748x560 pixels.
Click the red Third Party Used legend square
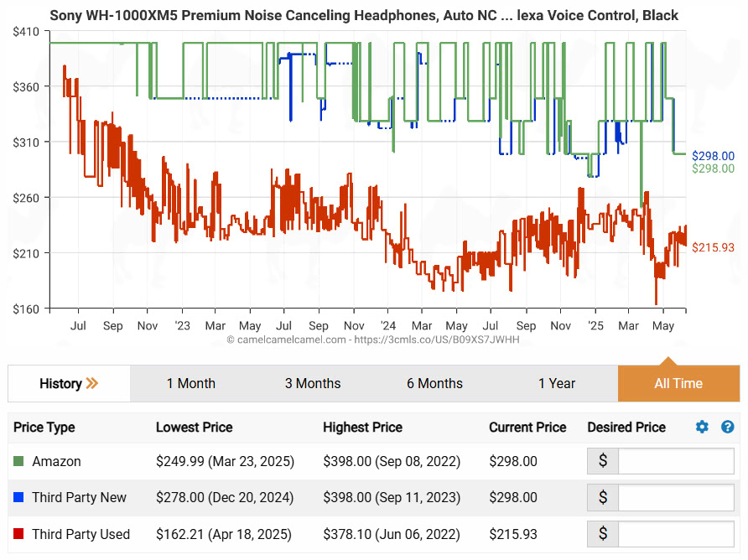[18, 534]
